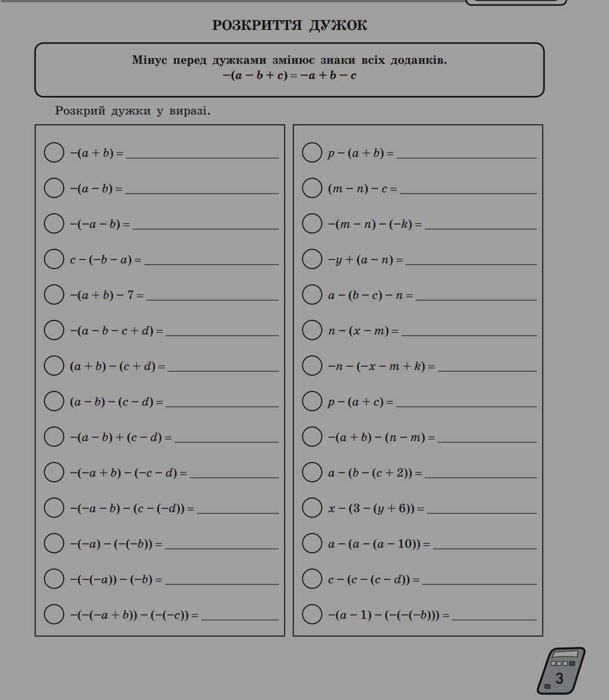Mark the circle next to −y + (a − n) =

click(x=312, y=259)
